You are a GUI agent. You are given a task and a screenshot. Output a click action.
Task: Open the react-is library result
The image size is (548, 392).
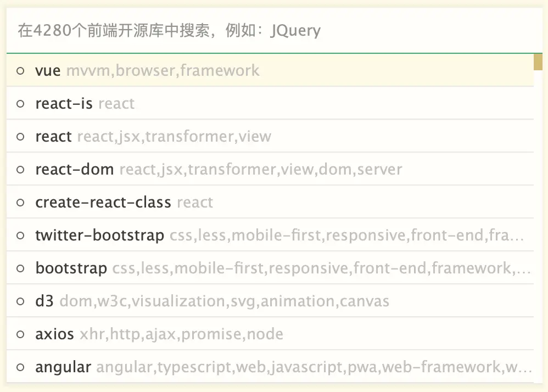(x=270, y=103)
